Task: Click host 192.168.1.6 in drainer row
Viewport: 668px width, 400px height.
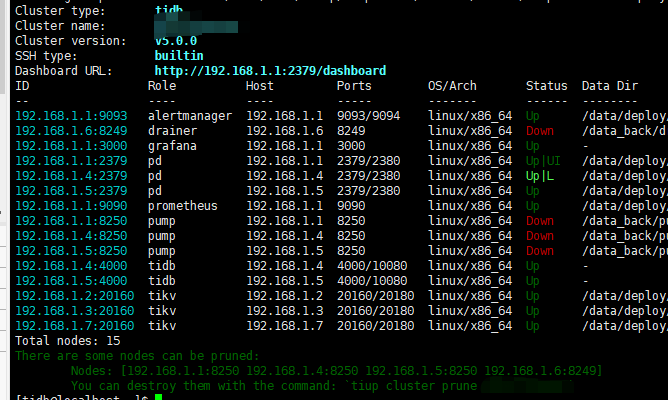Action: pyautogui.click(x=285, y=131)
